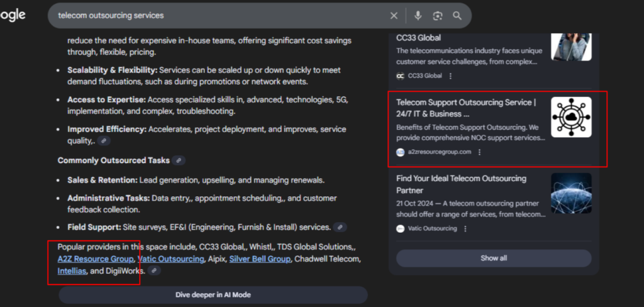
Task: Follow the Silver Bell Group link
Action: click(x=260, y=259)
